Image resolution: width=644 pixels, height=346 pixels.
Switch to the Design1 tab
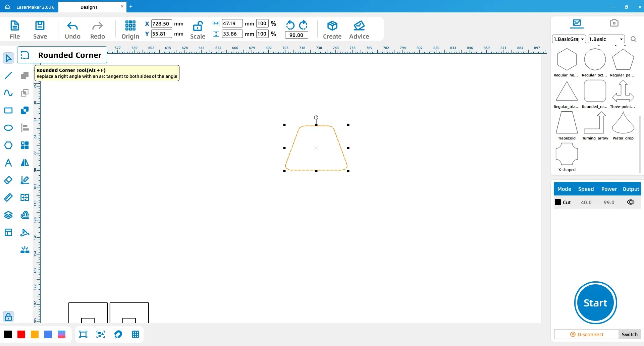click(89, 7)
